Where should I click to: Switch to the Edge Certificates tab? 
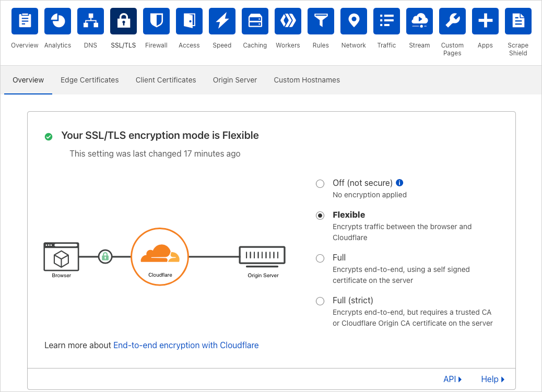pyautogui.click(x=90, y=80)
